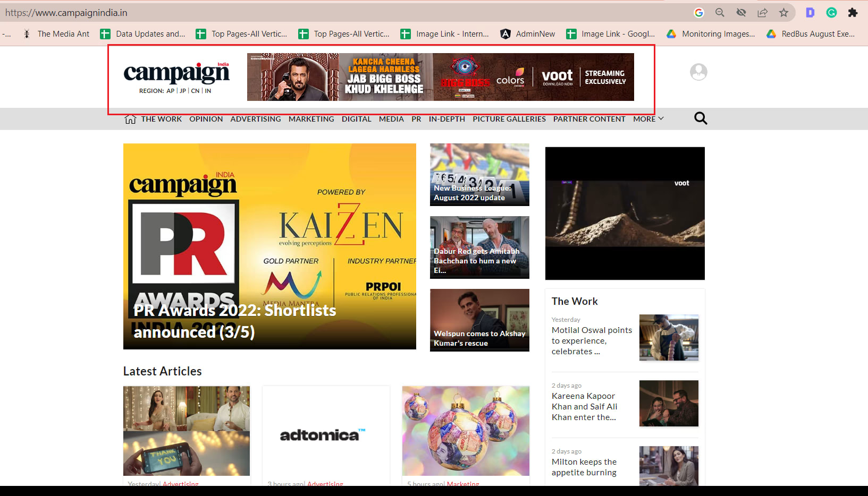
Task: Select the JP region link
Action: click(x=183, y=91)
